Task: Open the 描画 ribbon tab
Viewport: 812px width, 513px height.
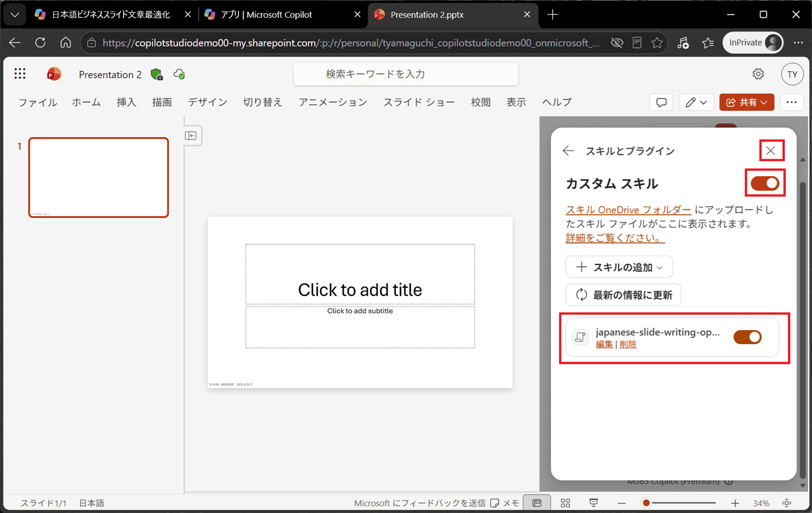Action: coord(162,102)
